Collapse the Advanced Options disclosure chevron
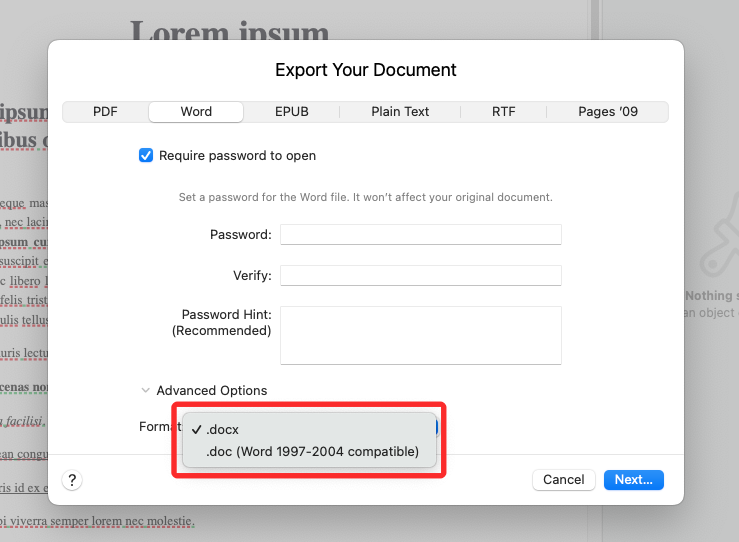Screen dimensions: 739x542 146,390
